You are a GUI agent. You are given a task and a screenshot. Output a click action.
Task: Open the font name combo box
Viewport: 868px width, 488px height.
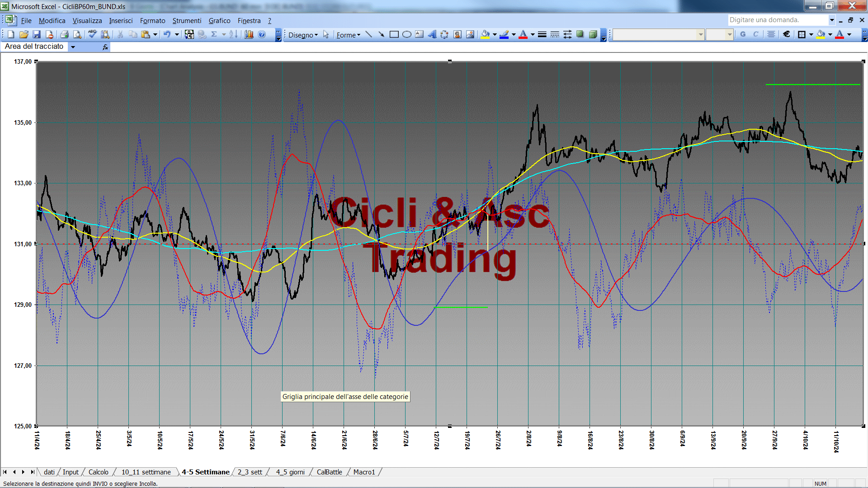[x=659, y=34]
